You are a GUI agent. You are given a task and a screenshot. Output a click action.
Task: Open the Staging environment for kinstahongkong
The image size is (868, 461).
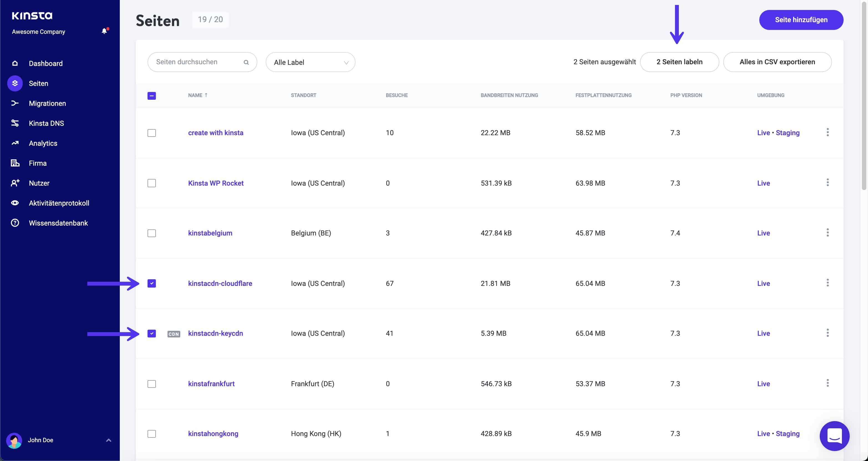coord(788,434)
